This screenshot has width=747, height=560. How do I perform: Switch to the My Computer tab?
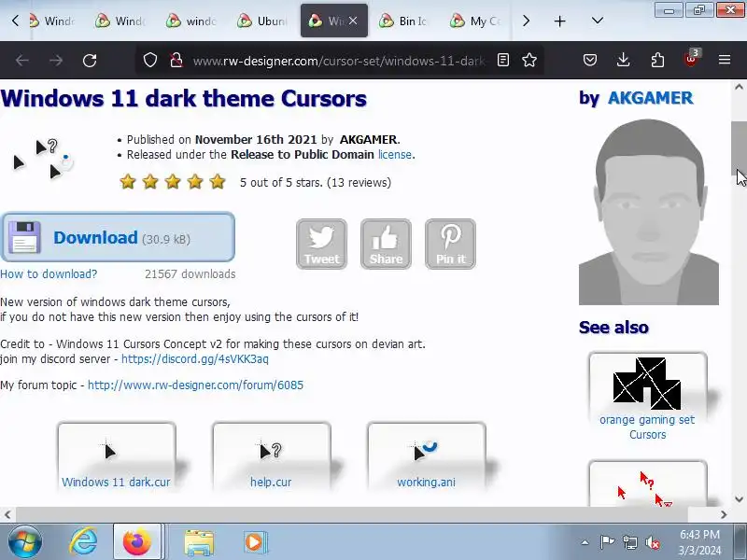[476, 21]
